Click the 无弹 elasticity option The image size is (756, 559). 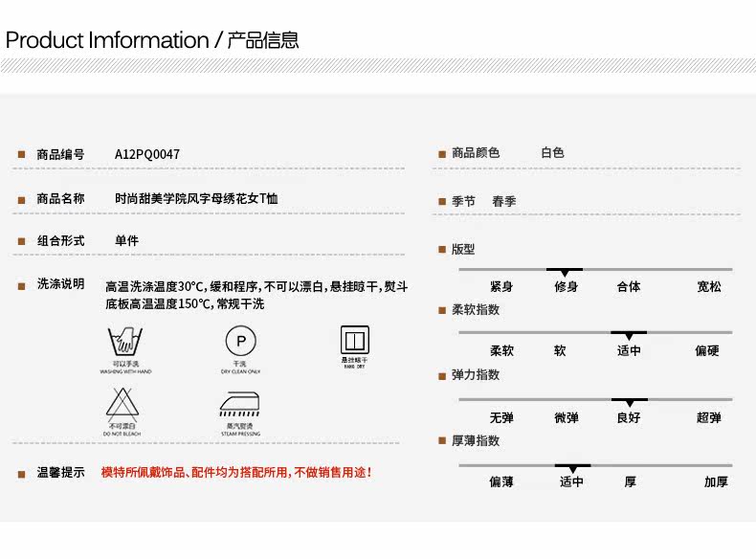pyautogui.click(x=501, y=417)
